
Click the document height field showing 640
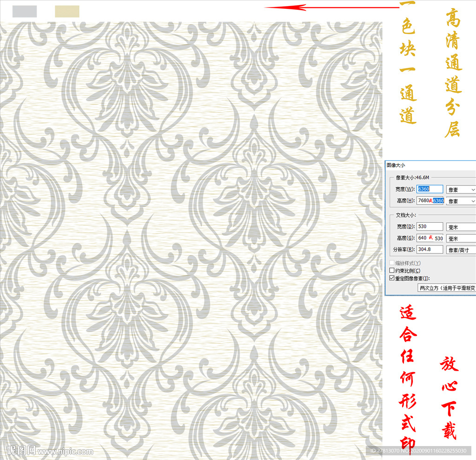pos(430,238)
